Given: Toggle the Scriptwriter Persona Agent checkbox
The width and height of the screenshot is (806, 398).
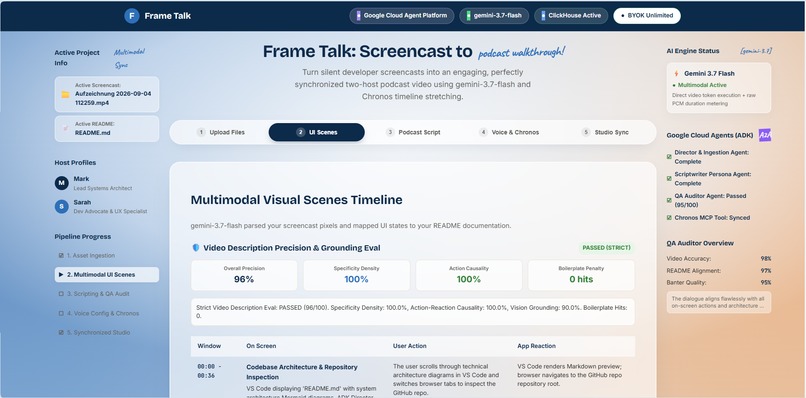Looking at the screenshot, I should tap(669, 179).
